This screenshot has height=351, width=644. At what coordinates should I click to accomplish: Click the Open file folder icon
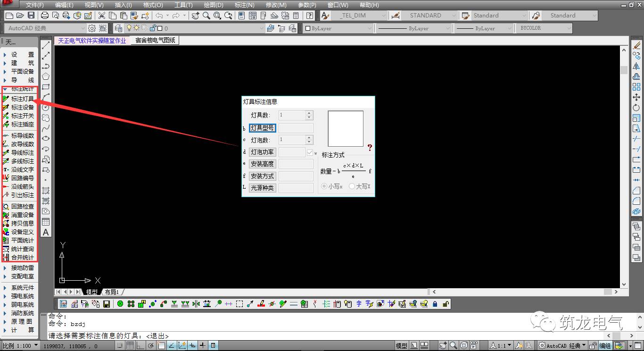(x=20, y=16)
